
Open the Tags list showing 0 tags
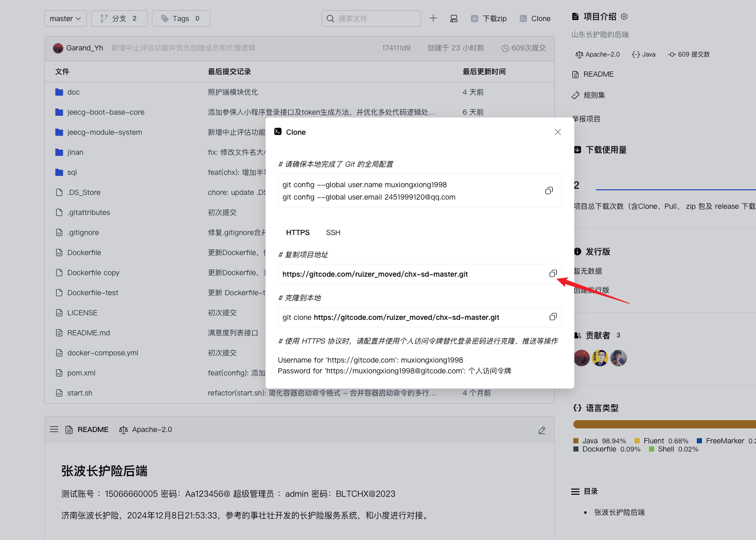[x=181, y=18]
